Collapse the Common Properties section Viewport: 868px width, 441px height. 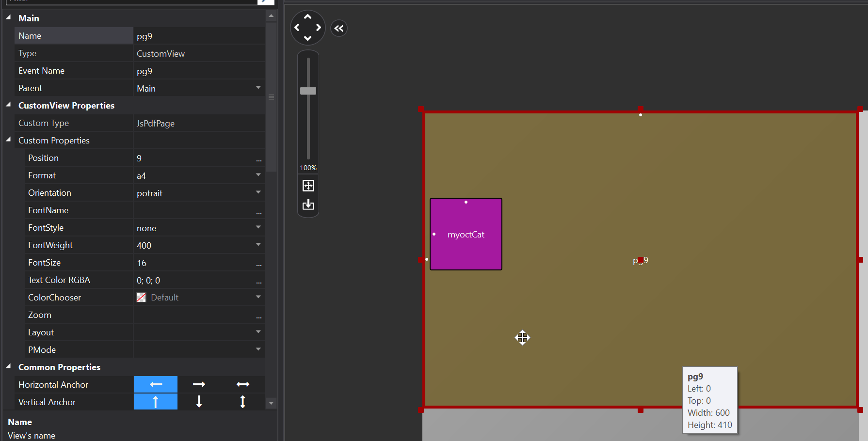point(8,366)
